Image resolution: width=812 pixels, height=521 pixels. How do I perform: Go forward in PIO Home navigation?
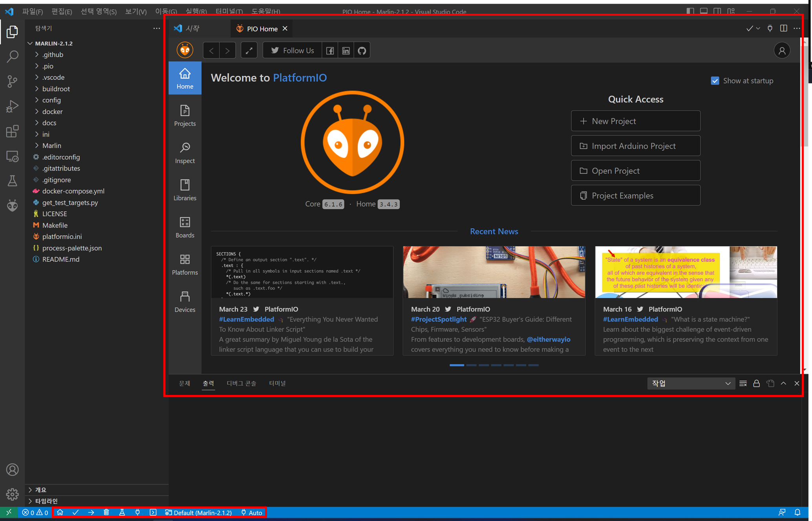tap(227, 51)
